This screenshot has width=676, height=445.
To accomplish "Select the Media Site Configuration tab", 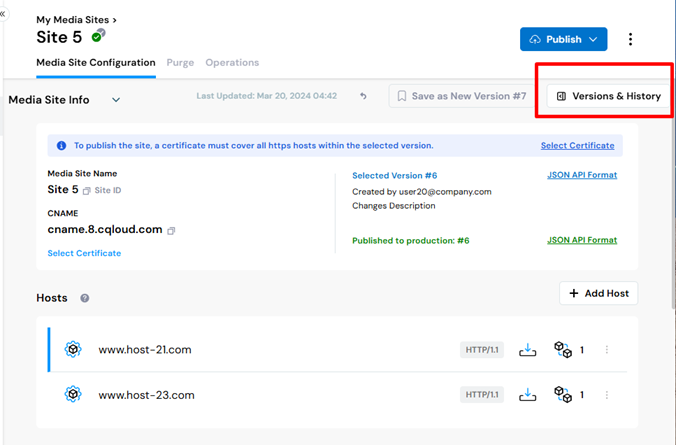I will pyautogui.click(x=96, y=63).
